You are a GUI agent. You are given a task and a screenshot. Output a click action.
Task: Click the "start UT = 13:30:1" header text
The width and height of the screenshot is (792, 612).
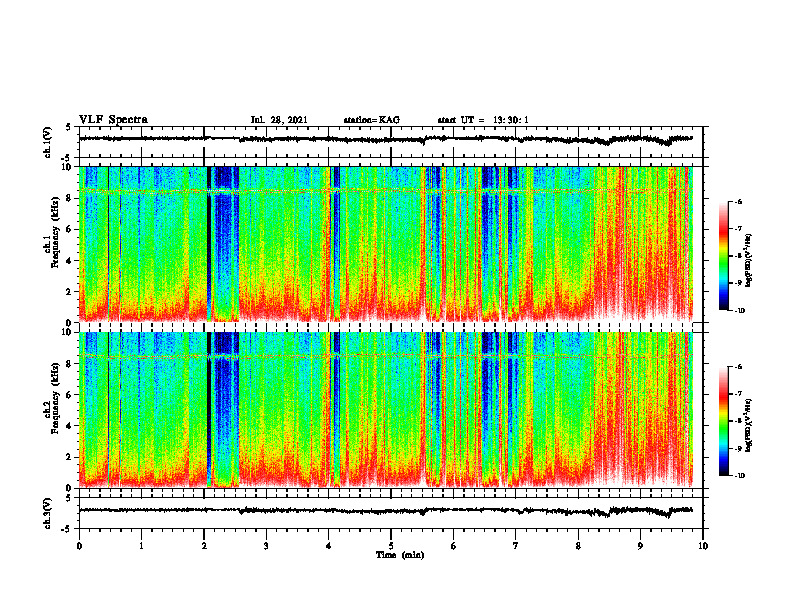pos(483,120)
